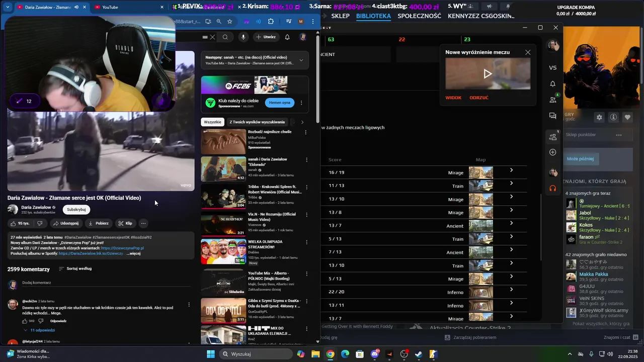The image size is (644, 362).
Task: Open the 13 / 8 Mirage match arrow
Action: click(x=511, y=210)
